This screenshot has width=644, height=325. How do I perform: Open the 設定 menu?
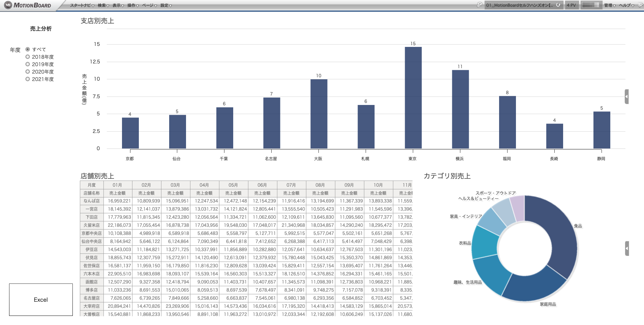[166, 5]
